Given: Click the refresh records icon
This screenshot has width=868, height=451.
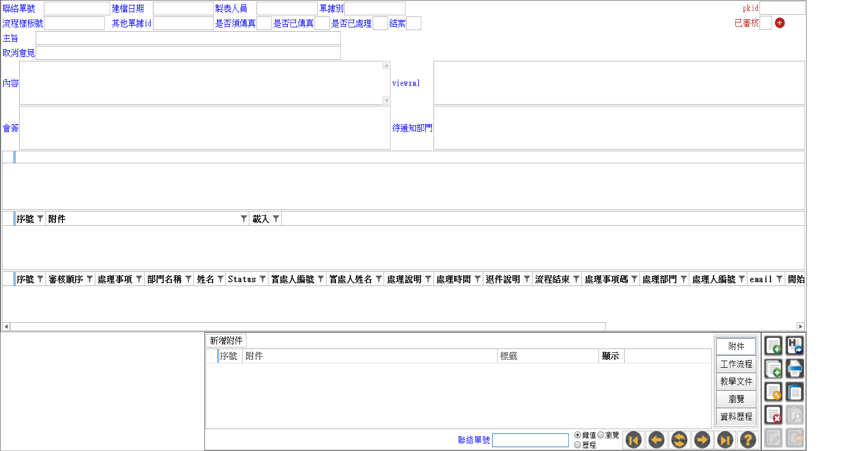Looking at the screenshot, I should pos(679,439).
